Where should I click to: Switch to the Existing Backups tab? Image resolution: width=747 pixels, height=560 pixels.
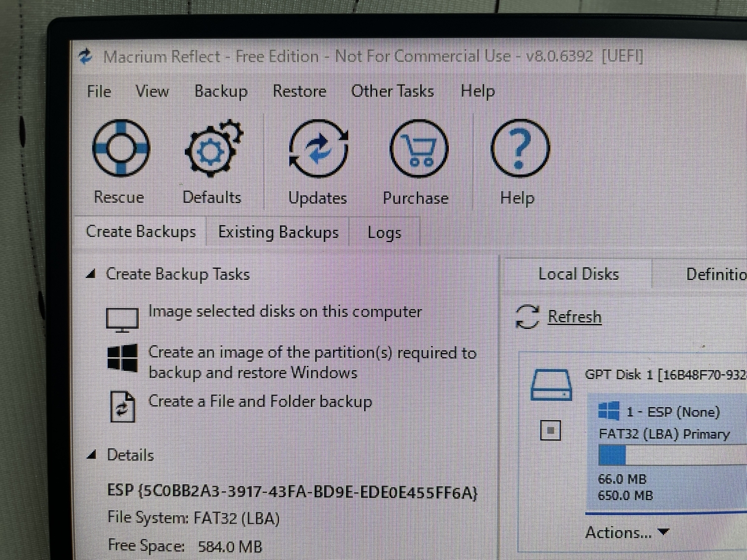[278, 233]
